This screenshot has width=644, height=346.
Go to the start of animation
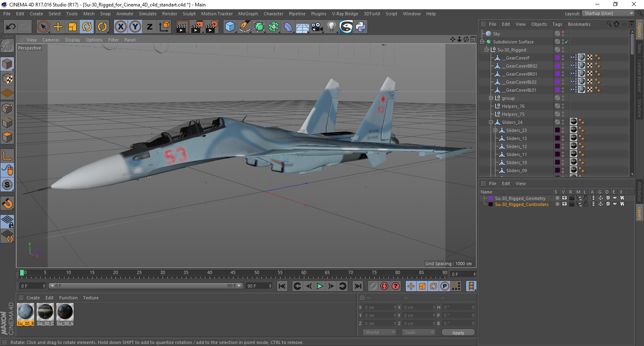(282, 286)
